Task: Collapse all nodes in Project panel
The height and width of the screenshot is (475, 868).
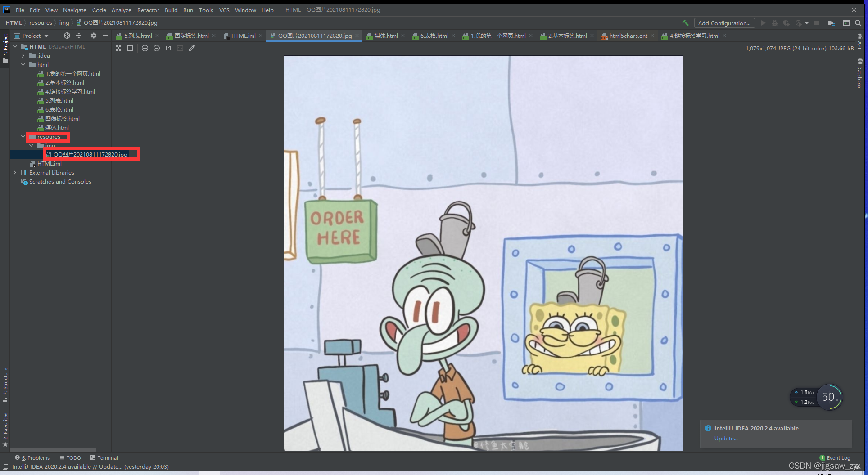Action: click(x=79, y=36)
